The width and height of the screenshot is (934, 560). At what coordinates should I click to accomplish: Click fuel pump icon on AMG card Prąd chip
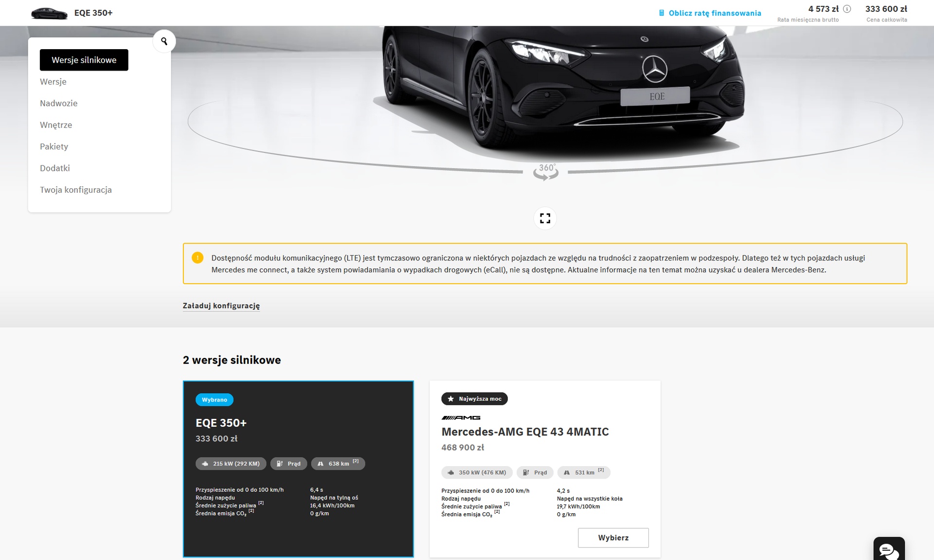coord(526,472)
